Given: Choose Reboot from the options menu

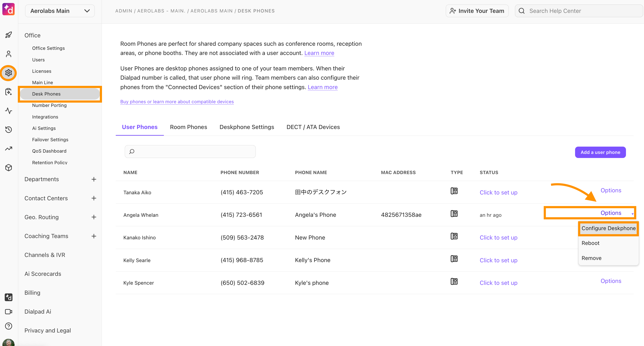Looking at the screenshot, I should coord(591,243).
